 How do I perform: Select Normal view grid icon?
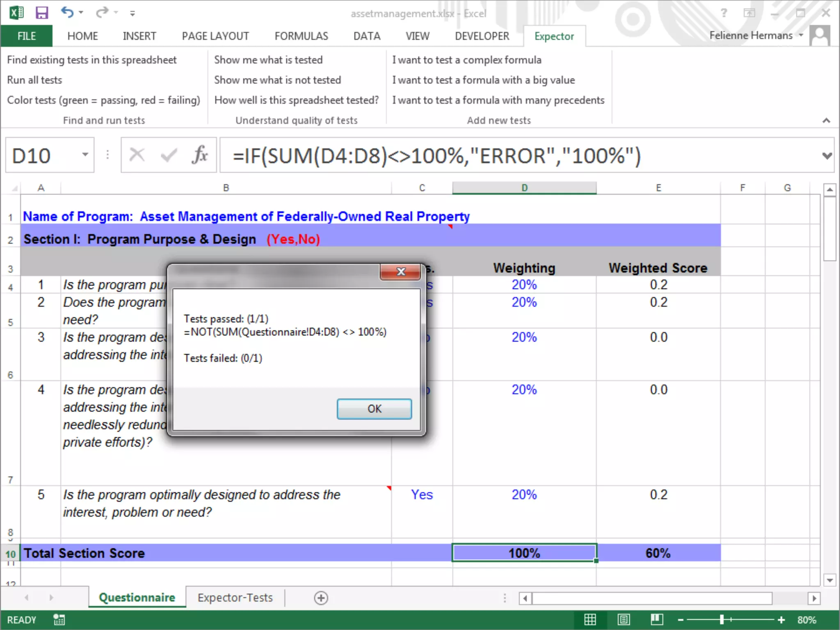[590, 619]
